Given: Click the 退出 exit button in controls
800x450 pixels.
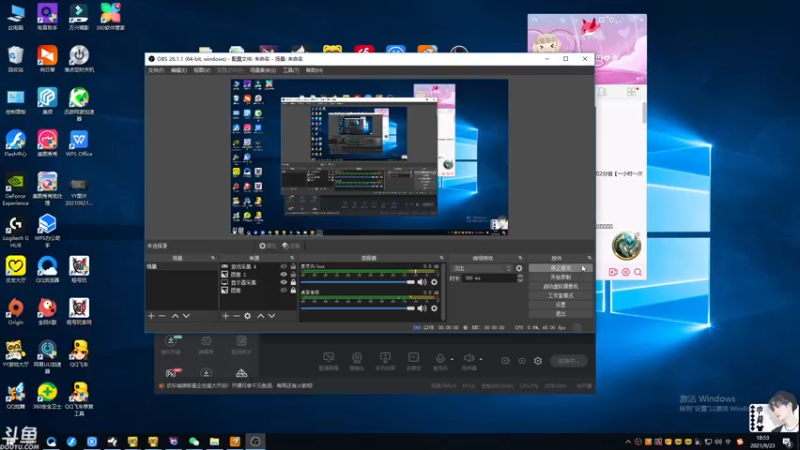Looking at the screenshot, I should [560, 314].
